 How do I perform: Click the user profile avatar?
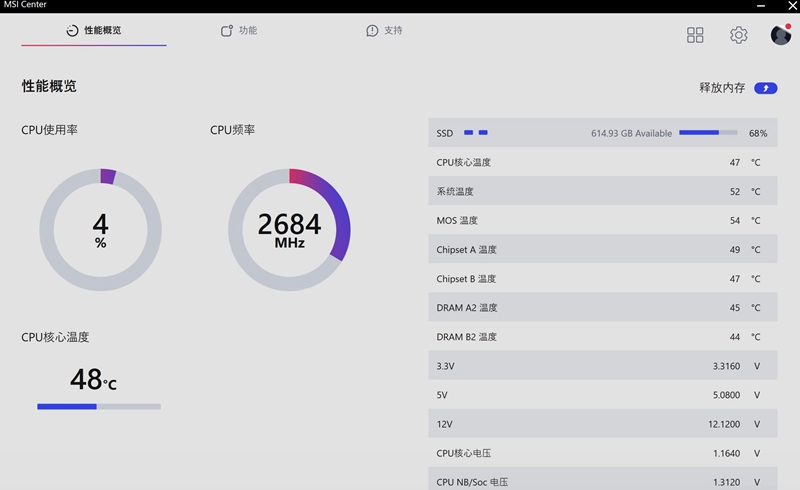[780, 35]
